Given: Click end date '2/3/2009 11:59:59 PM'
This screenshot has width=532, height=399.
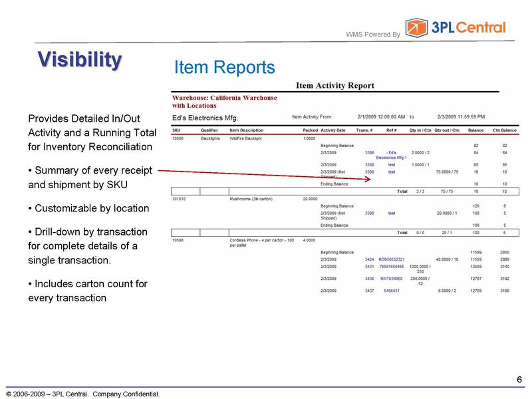Looking at the screenshot, I should [461, 117].
